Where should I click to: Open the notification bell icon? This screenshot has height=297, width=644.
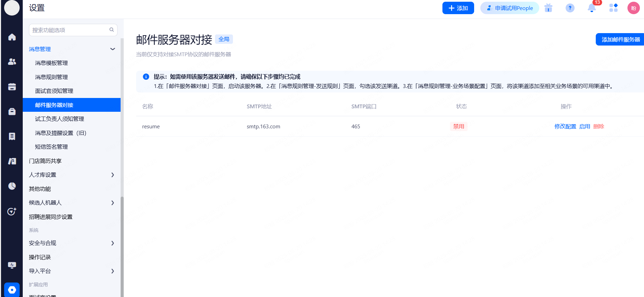click(592, 8)
